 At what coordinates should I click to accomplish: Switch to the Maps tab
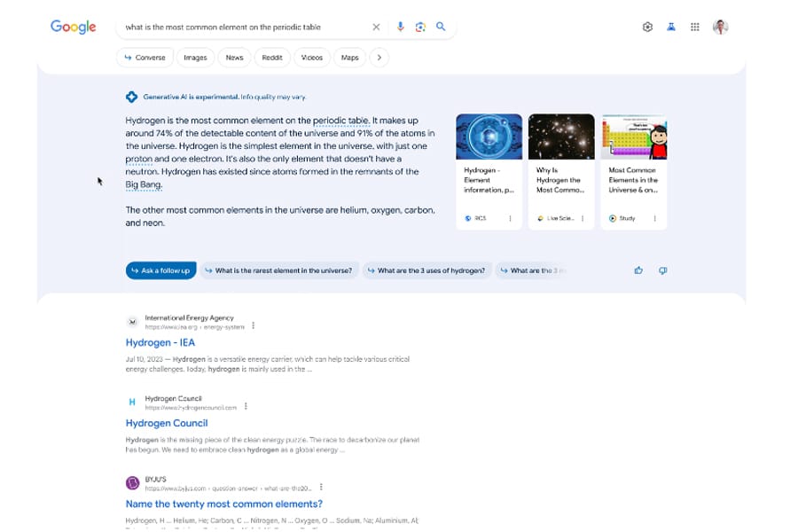tap(349, 58)
